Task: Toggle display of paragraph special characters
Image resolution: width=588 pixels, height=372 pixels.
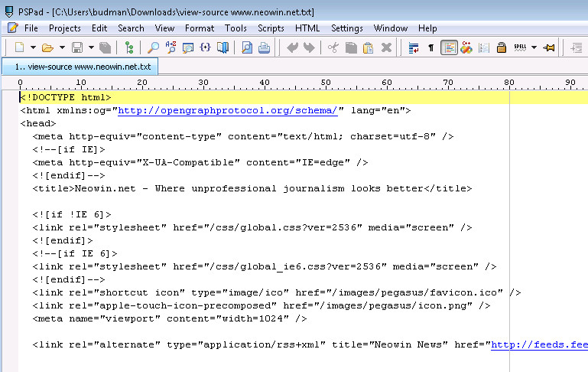Action: click(431, 47)
